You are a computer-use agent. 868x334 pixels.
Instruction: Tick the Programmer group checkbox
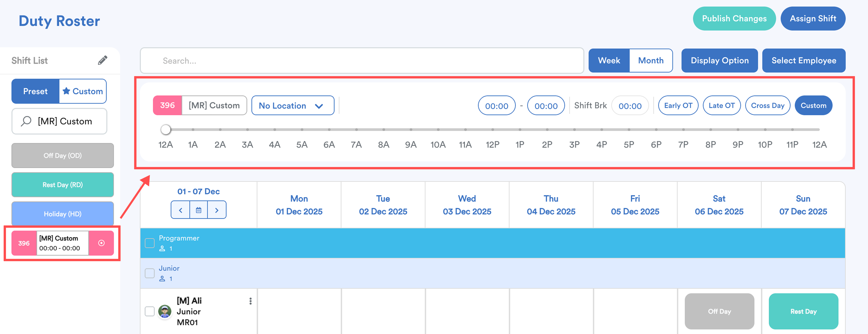point(150,243)
